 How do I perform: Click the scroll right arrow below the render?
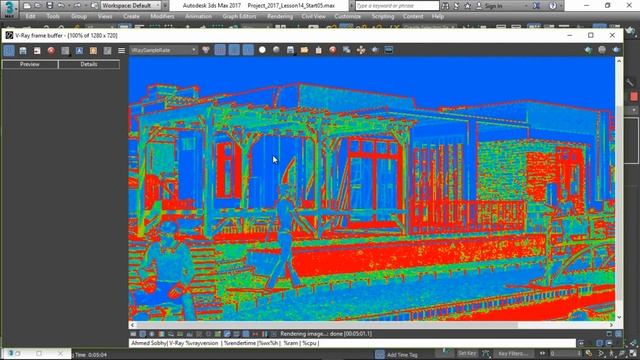611,325
